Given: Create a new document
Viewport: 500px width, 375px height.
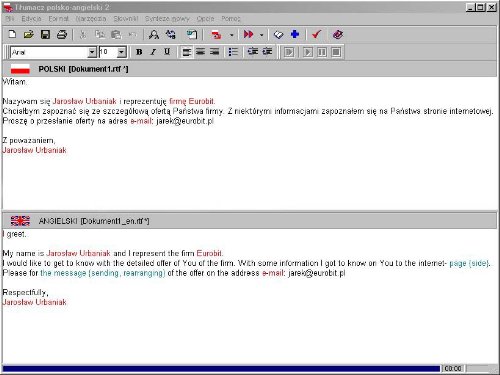Looking at the screenshot, I should point(12,34).
